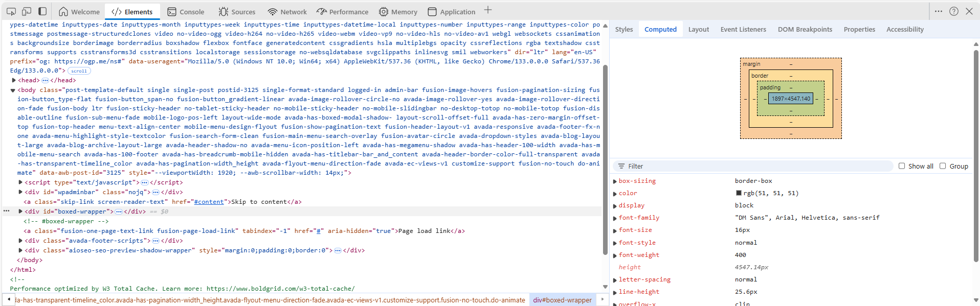Expand the font-style computed property

click(615, 243)
